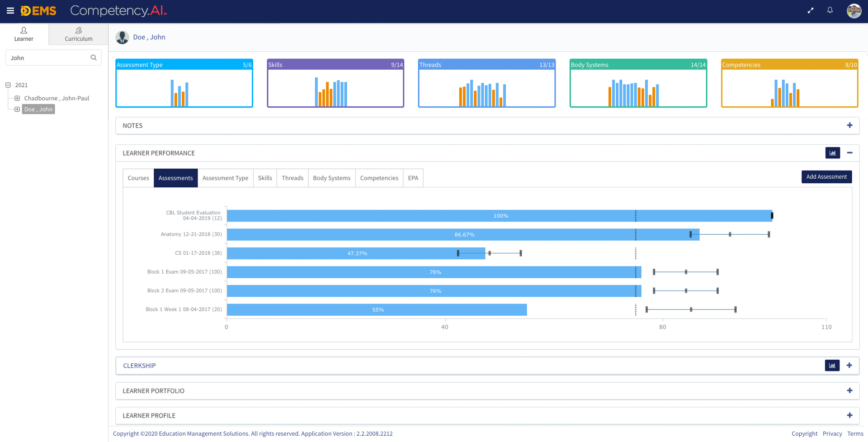Collapse the 2021 tree node
Viewport: 868px width, 442px height.
8,85
